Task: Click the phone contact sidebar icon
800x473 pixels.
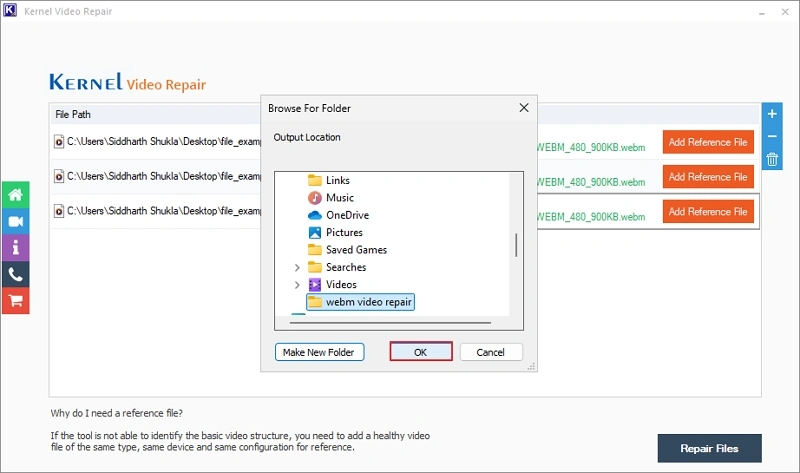Action: click(15, 275)
